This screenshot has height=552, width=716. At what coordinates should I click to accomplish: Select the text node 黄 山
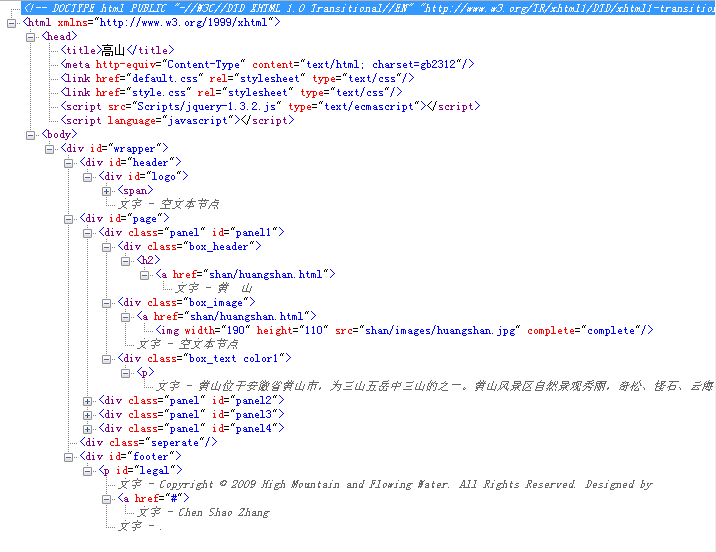coord(214,288)
